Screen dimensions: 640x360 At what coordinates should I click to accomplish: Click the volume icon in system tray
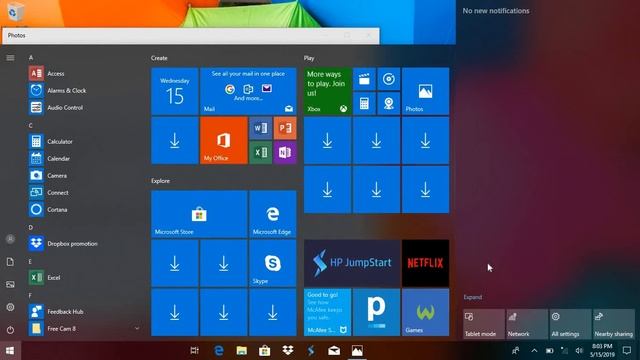pyautogui.click(x=579, y=351)
